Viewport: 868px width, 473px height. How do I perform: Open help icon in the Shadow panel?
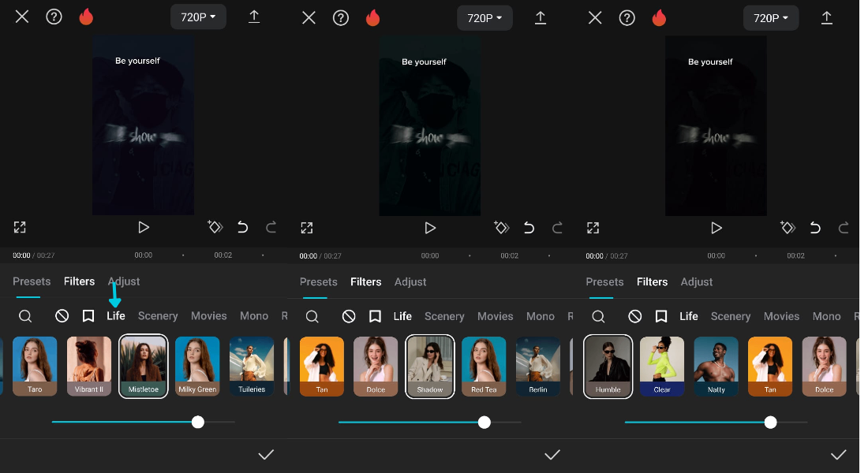(x=340, y=17)
